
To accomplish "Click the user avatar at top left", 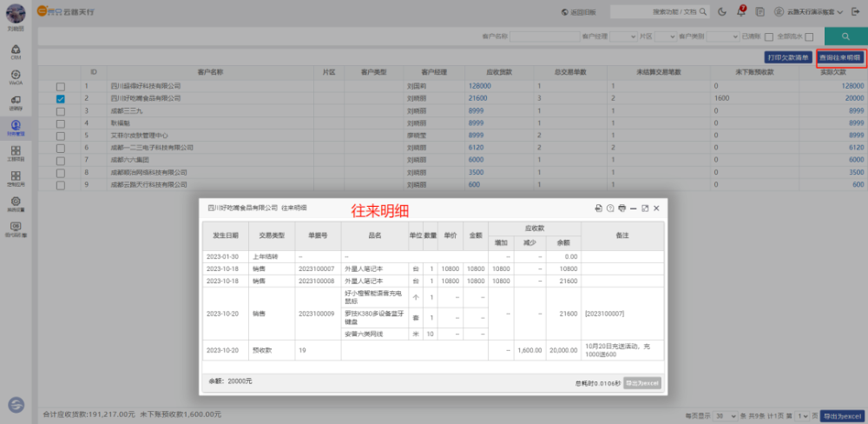I will tap(16, 13).
